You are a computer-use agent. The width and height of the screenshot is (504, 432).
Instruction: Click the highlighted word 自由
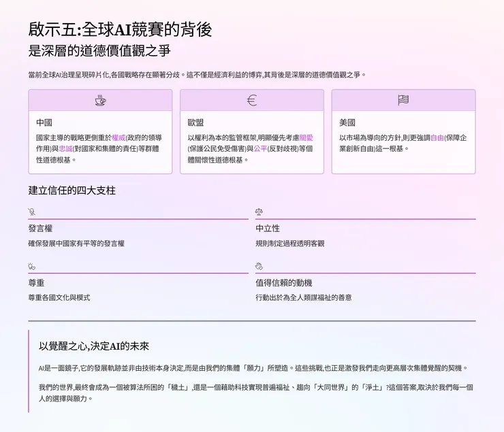(x=437, y=137)
